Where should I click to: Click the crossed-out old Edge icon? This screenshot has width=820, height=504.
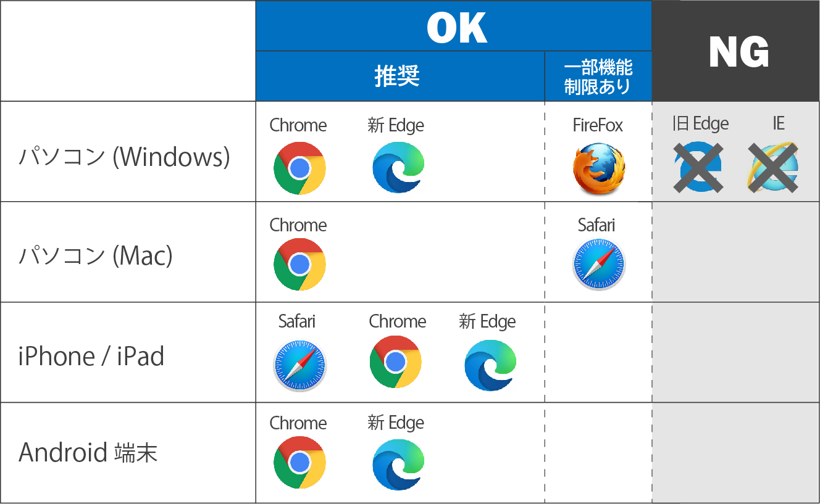[x=699, y=167]
